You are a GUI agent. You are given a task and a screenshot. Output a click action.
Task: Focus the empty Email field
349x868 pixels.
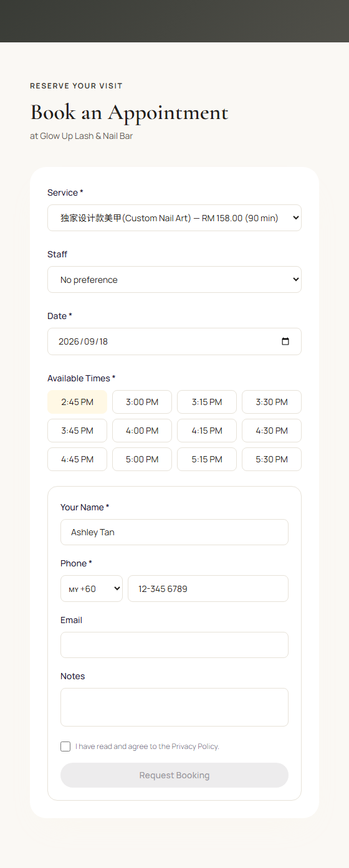coord(174,645)
